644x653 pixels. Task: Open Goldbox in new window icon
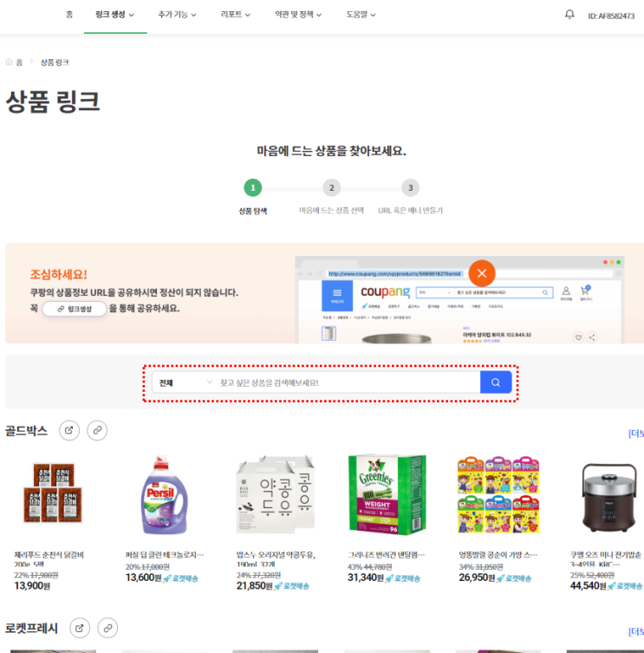[x=69, y=430]
